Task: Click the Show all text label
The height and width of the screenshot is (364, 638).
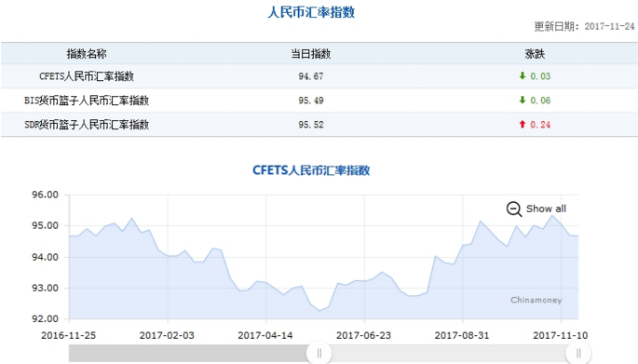Action: pos(546,209)
